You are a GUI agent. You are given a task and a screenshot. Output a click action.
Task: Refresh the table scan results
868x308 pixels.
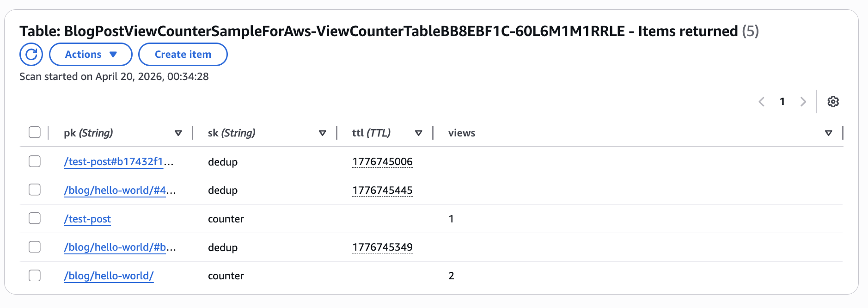click(x=31, y=54)
